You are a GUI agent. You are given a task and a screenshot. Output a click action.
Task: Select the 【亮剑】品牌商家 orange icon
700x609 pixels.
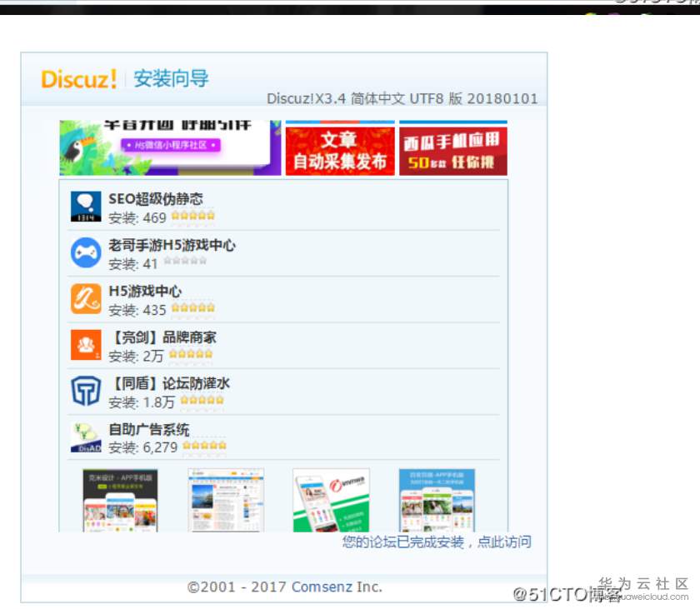pos(86,344)
